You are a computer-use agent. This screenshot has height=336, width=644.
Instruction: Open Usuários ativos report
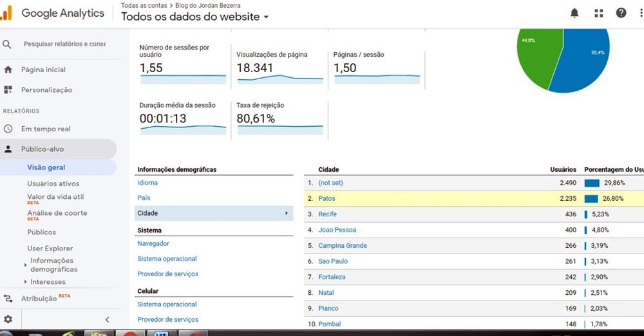[x=53, y=183]
